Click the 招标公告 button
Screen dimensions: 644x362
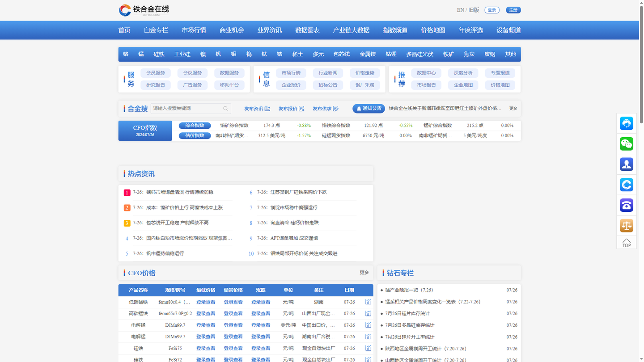click(x=328, y=85)
